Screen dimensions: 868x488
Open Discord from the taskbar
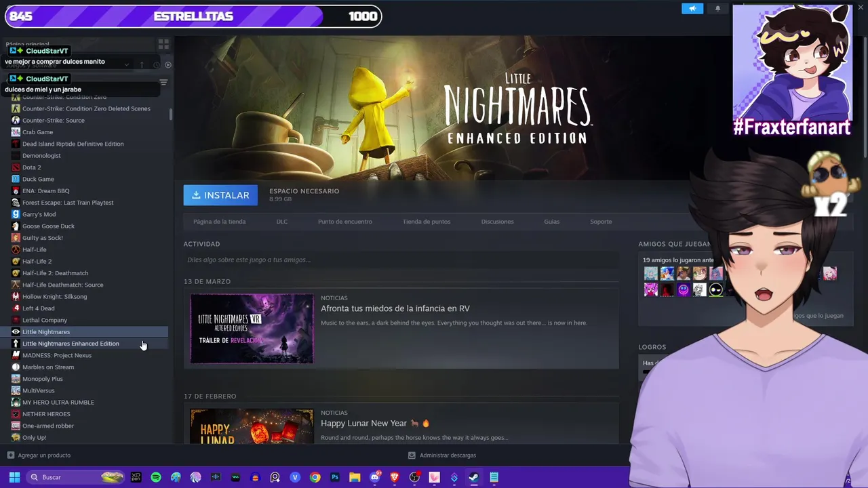[x=374, y=477]
